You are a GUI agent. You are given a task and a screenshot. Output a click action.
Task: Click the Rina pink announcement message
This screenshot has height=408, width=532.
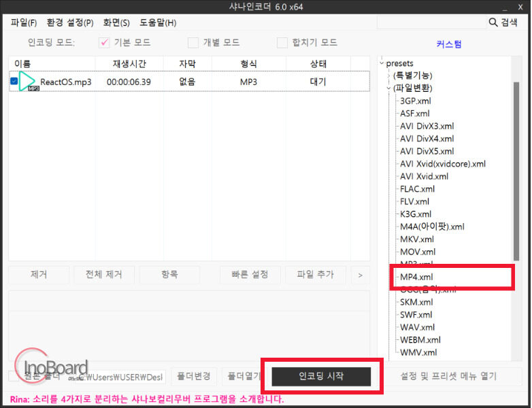click(x=147, y=399)
